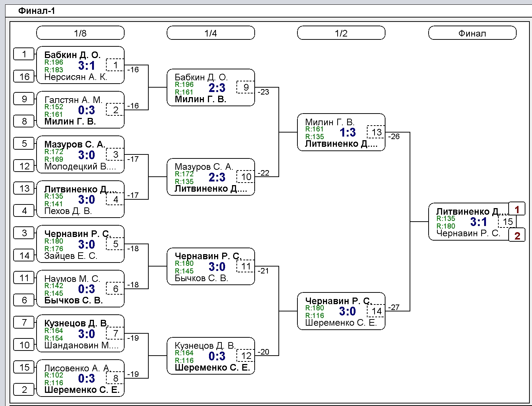Click 2:3 score of Мазуров vs Литвиненко
The height and width of the screenshot is (406, 532).
(217, 177)
